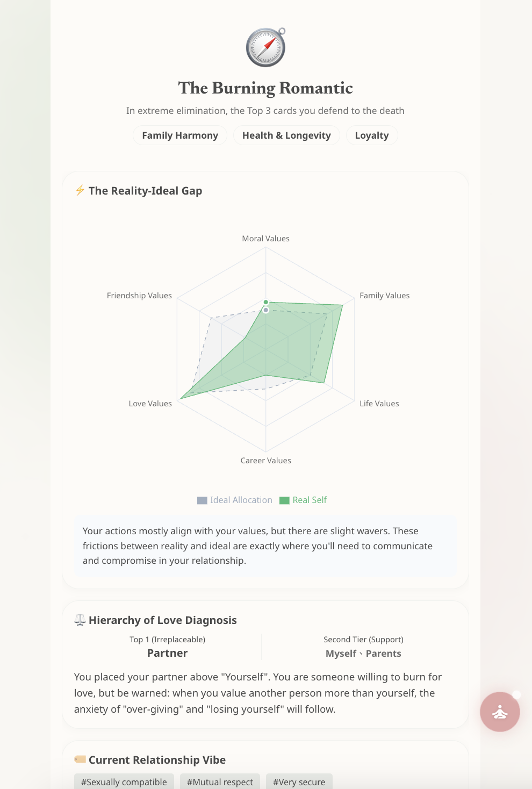The image size is (532, 789).
Task: Click the gray Ideal Allocation legend square
Action: (202, 500)
